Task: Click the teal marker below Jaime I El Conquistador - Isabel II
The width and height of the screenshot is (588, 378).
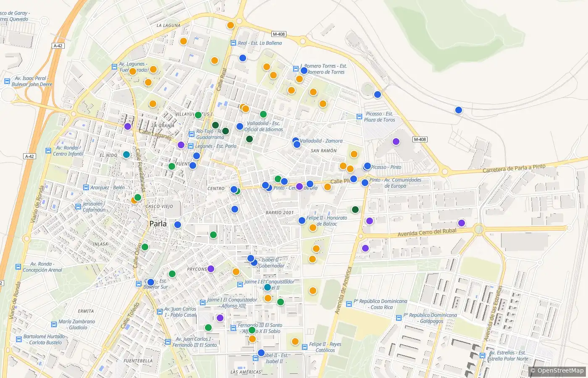Action: (268, 288)
